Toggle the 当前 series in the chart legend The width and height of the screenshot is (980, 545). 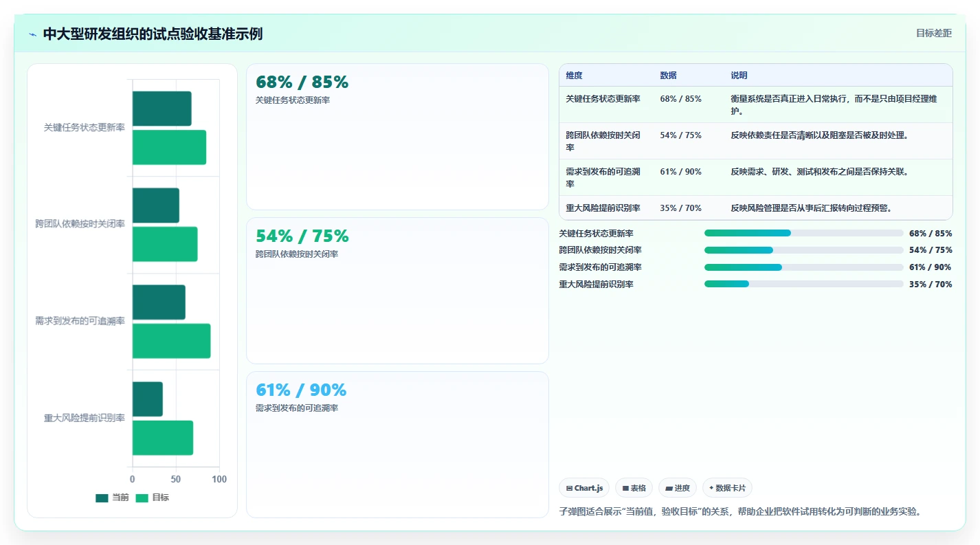point(112,498)
